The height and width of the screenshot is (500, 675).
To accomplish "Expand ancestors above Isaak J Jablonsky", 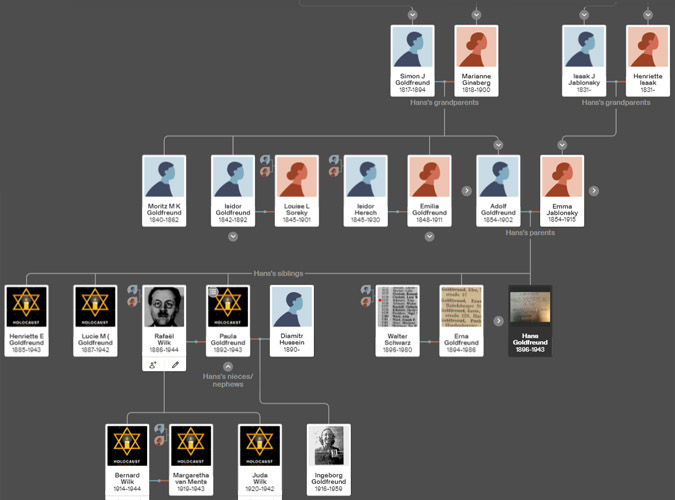I will click(x=584, y=15).
